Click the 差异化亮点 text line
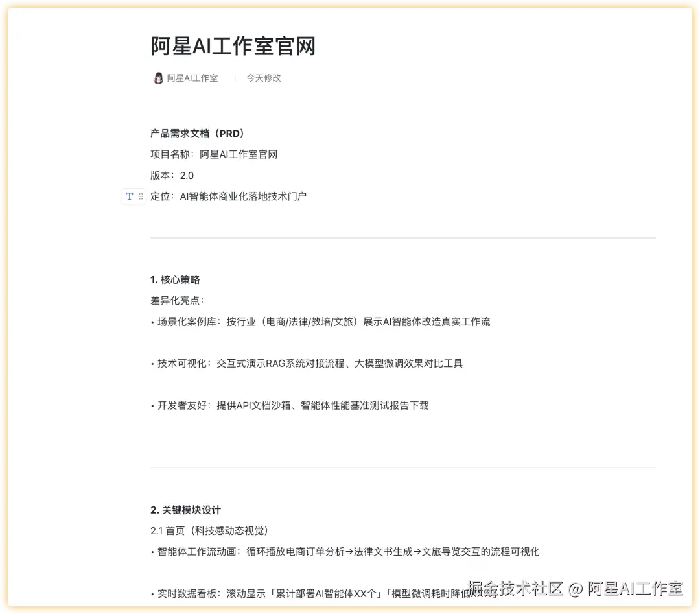 177,300
